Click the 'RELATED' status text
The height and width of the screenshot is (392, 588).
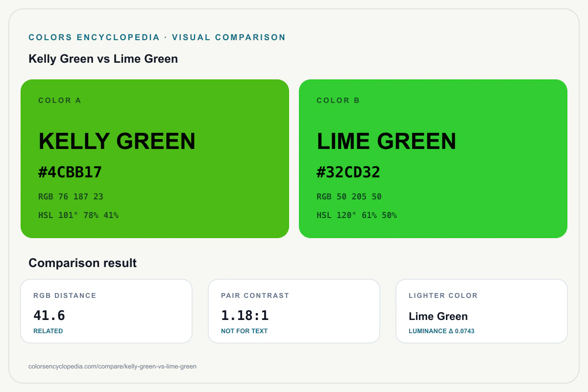[48, 331]
